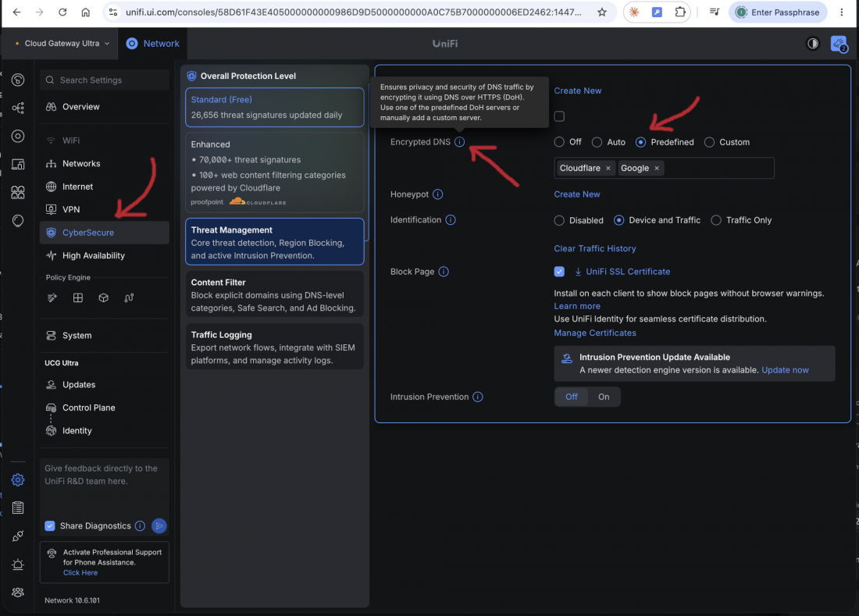Turn Intrusion Prevention On

(604, 397)
